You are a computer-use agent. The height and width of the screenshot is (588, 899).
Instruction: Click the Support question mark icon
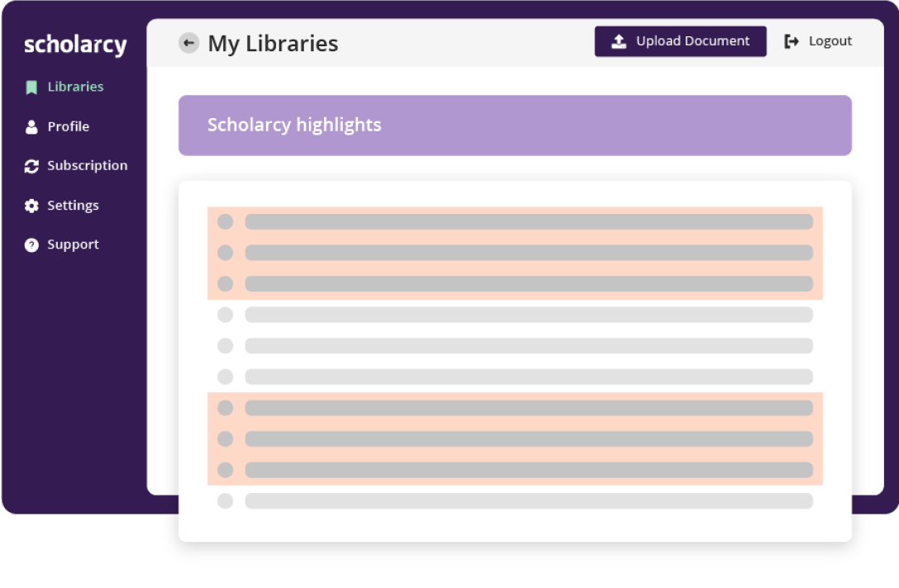pos(31,245)
